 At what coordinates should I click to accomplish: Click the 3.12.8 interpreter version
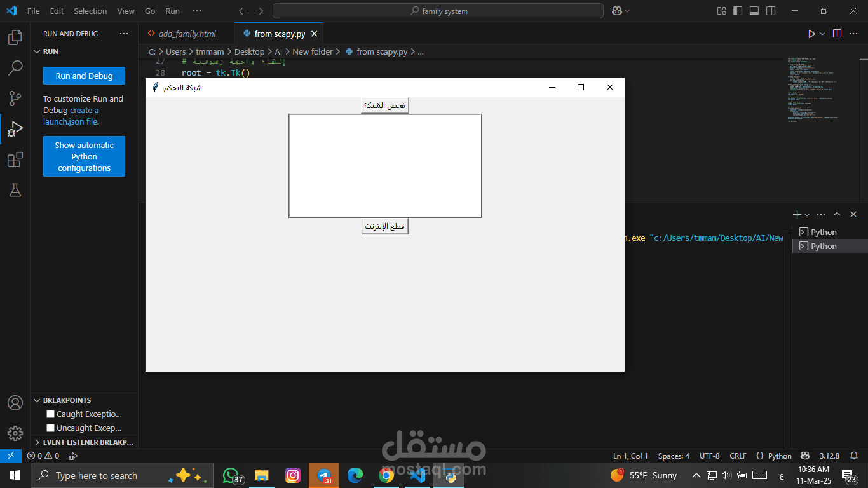[829, 456]
